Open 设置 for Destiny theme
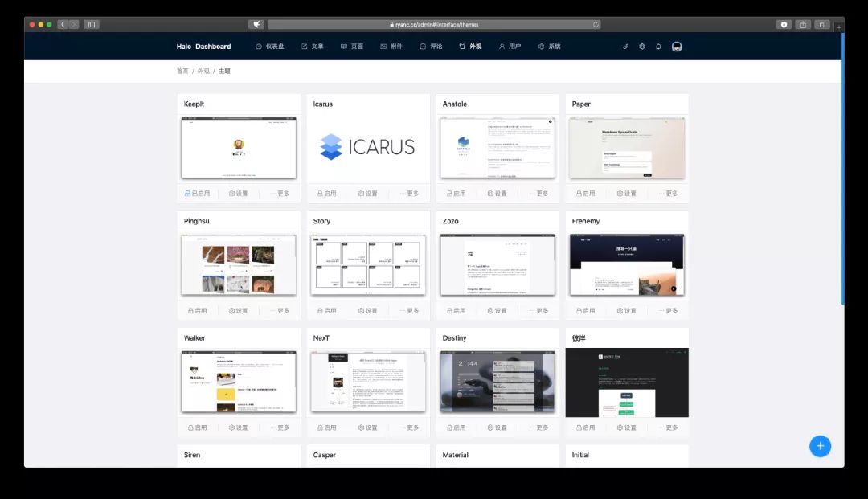The image size is (868, 499). point(497,427)
